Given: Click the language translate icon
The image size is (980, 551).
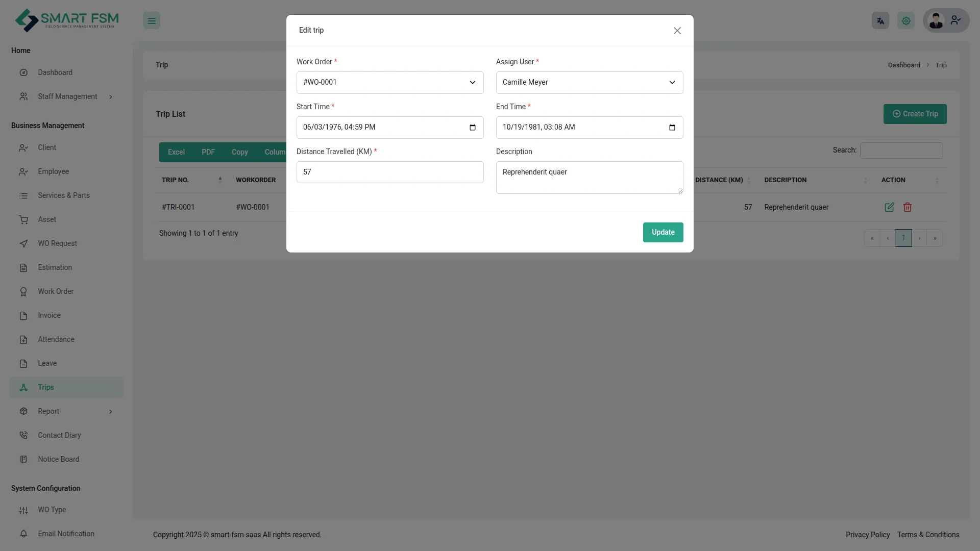Looking at the screenshot, I should (x=880, y=21).
